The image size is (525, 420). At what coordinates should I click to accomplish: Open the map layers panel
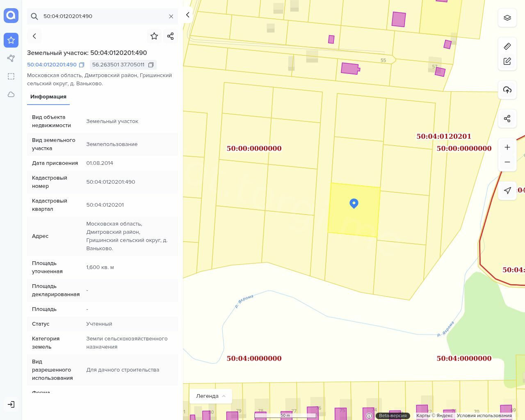pyautogui.click(x=507, y=18)
